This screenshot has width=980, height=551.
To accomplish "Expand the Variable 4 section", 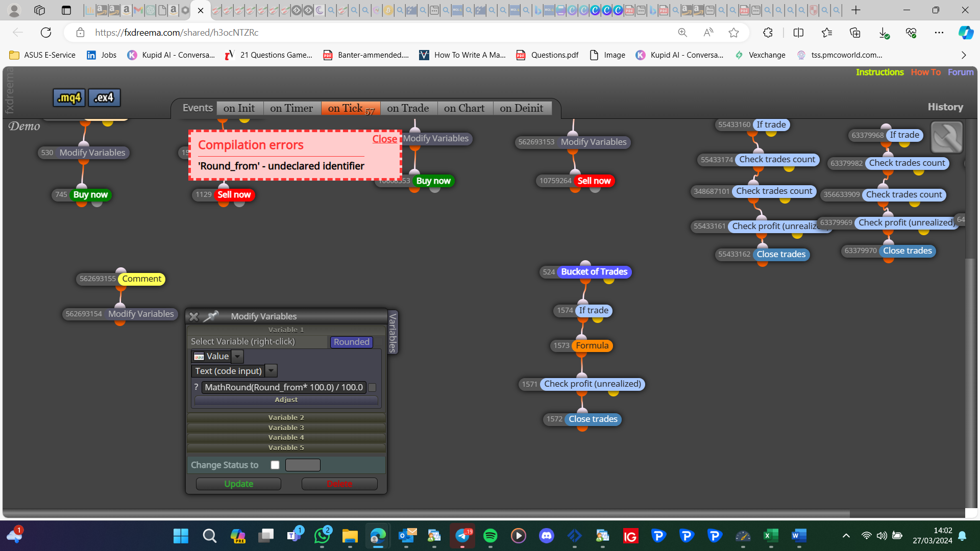I will pos(286,437).
